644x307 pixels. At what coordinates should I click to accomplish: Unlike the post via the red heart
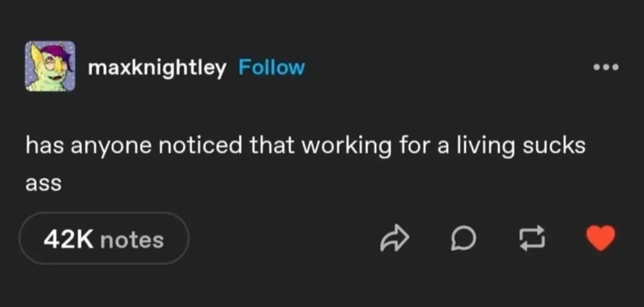(600, 239)
